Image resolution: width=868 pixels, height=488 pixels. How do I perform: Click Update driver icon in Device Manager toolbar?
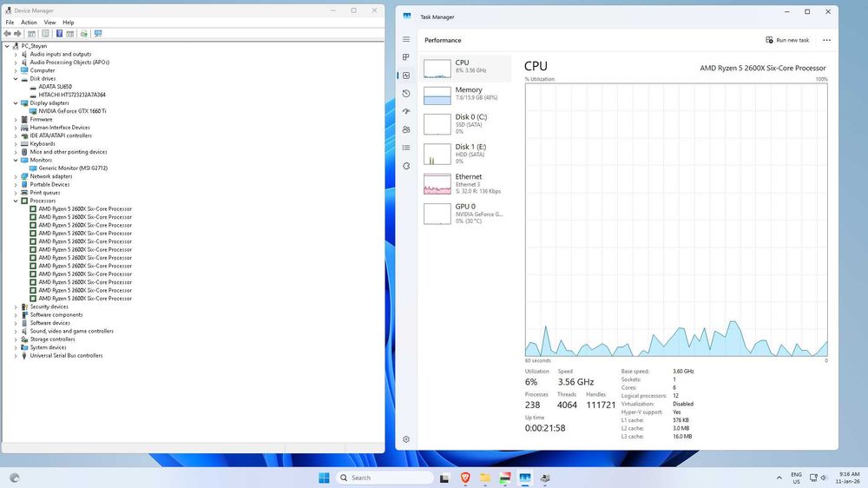(83, 34)
